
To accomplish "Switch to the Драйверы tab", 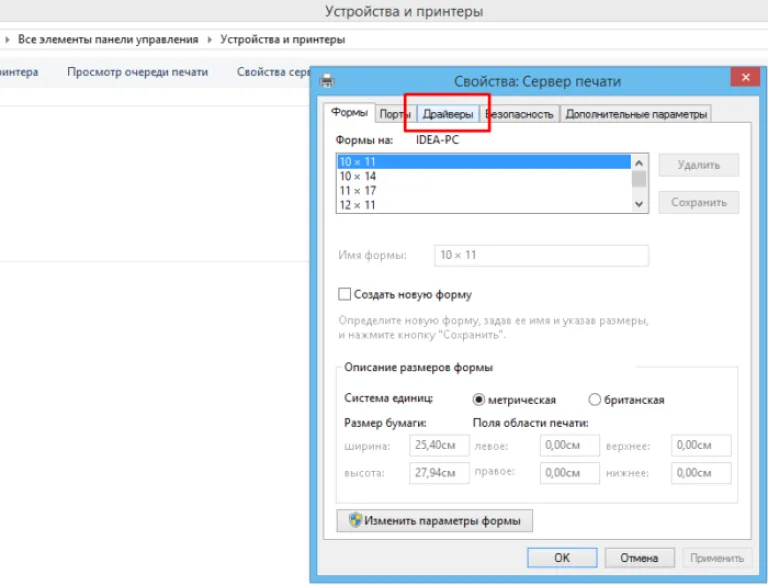I will (448, 114).
